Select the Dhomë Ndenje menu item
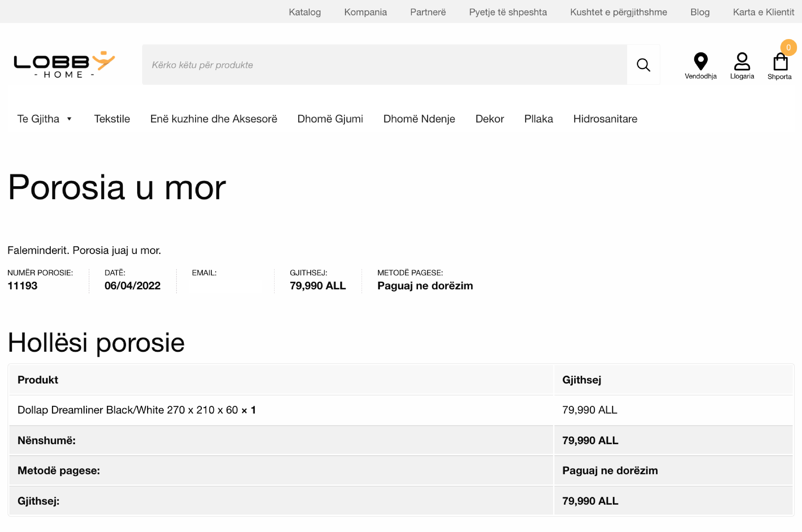Image resolution: width=802 pixels, height=532 pixels. point(419,119)
